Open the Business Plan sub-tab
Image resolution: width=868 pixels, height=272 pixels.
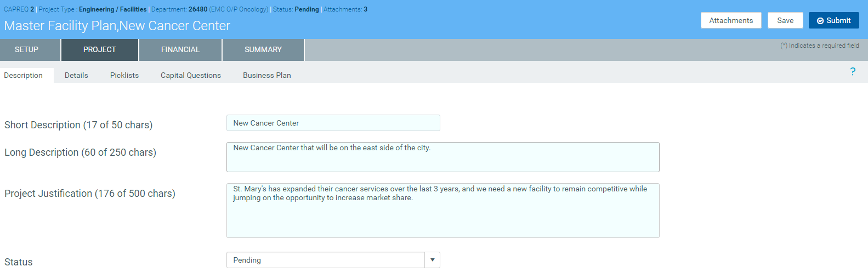pyautogui.click(x=267, y=75)
